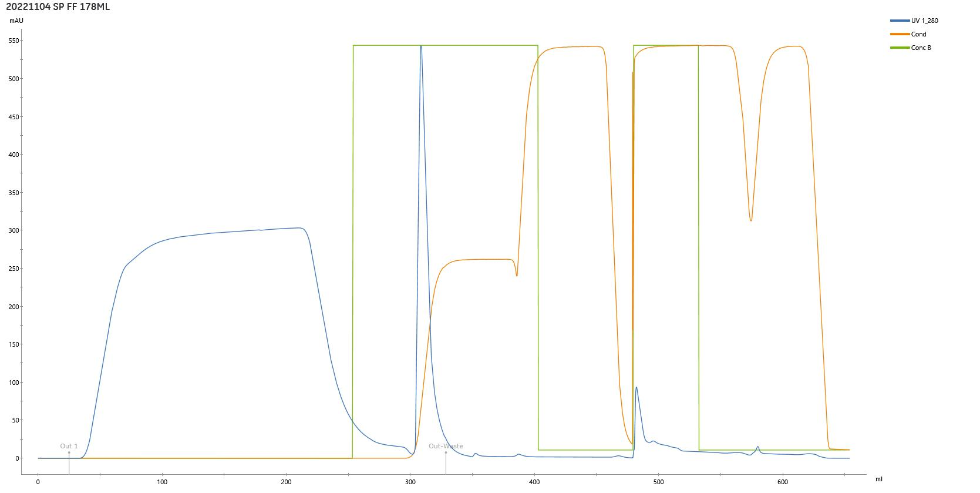Click the 100 tick label on the x-axis
Screen dimensions: 980x493
pos(162,483)
